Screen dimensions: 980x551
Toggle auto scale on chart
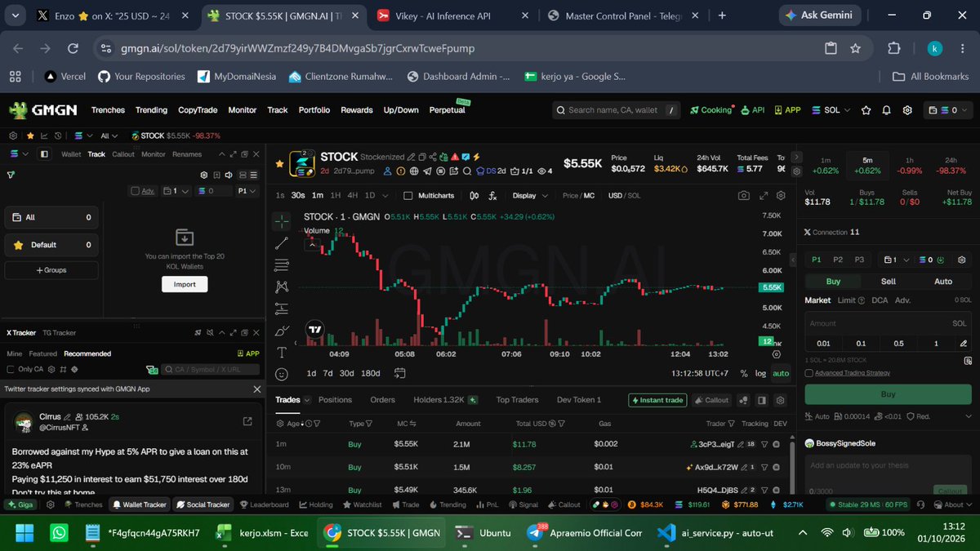click(781, 373)
